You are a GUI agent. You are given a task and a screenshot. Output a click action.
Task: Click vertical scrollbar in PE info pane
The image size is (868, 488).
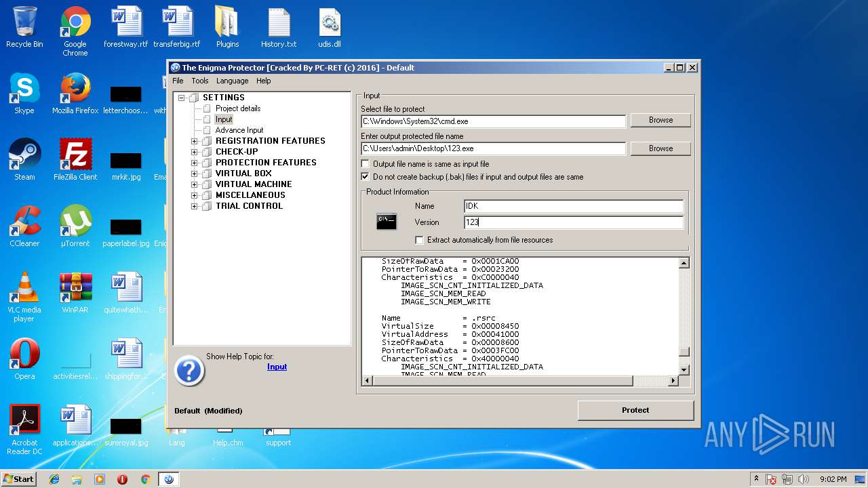pyautogui.click(x=684, y=316)
